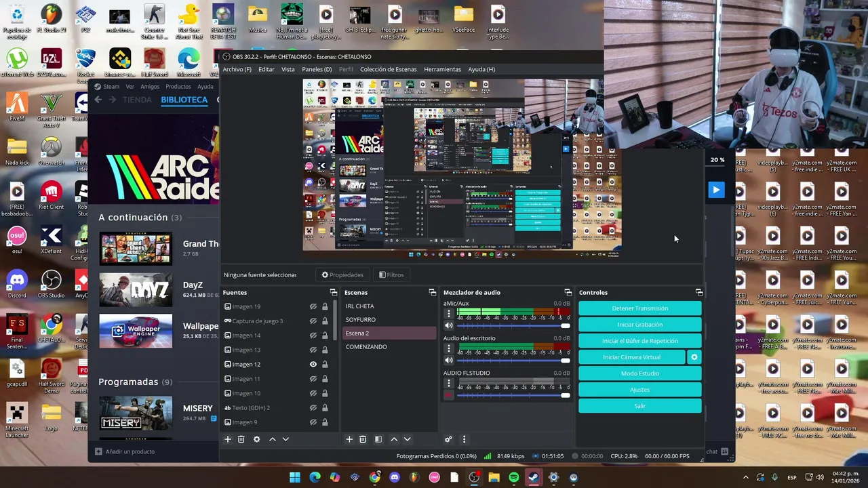This screenshot has width=868, height=488.
Task: Click Iniciar Cámara Virtual button
Action: [x=631, y=357]
